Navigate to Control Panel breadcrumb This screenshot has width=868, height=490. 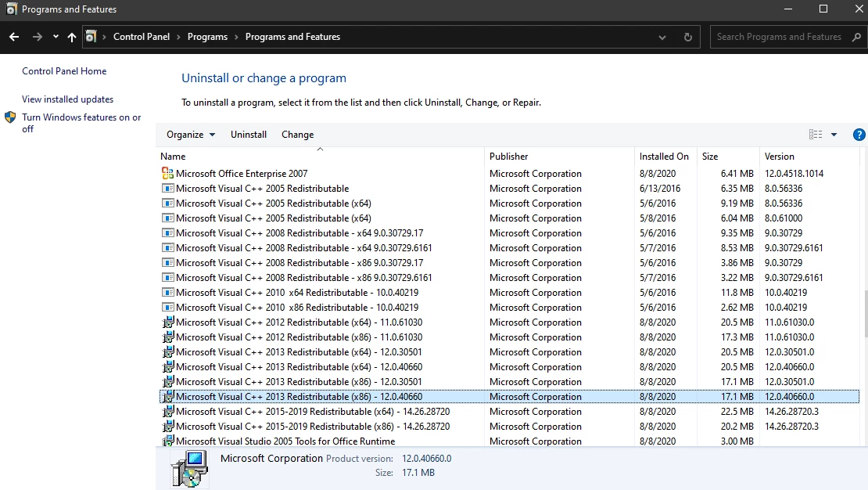coord(142,37)
